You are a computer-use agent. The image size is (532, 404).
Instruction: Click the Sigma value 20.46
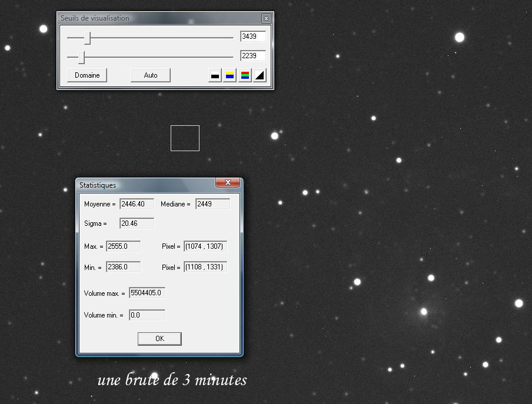[x=137, y=223]
